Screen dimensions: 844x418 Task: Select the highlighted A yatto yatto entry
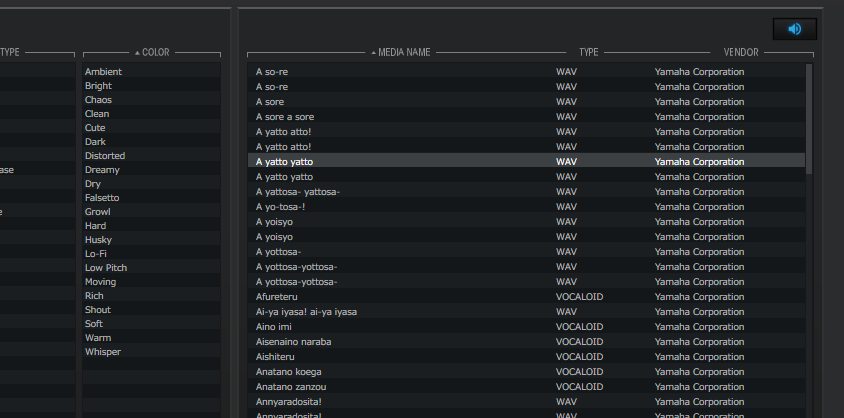pos(526,161)
